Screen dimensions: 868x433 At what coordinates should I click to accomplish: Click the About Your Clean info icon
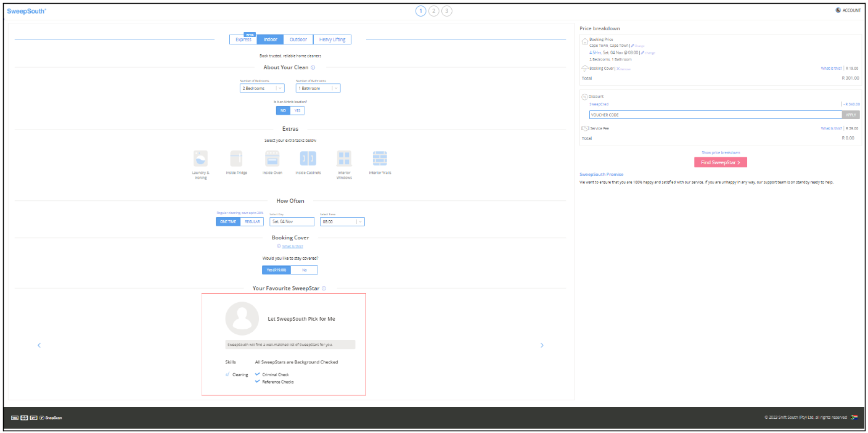click(x=313, y=68)
